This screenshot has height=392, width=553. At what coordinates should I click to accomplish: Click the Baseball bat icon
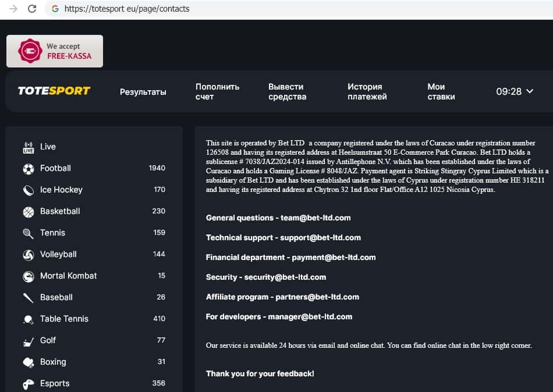click(28, 298)
